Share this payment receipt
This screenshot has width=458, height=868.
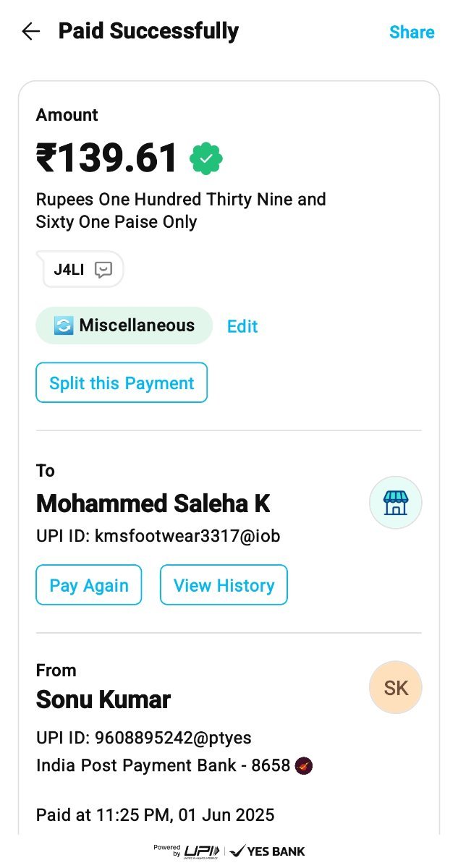pyautogui.click(x=412, y=32)
